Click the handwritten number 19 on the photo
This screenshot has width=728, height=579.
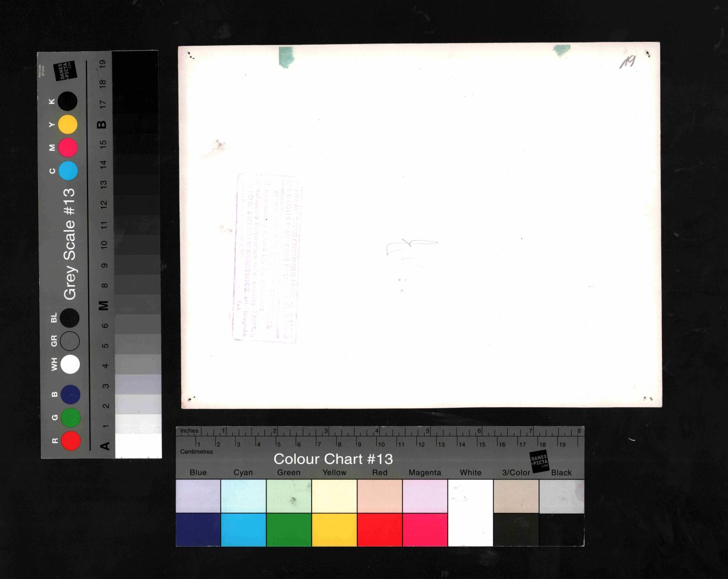[x=627, y=62]
